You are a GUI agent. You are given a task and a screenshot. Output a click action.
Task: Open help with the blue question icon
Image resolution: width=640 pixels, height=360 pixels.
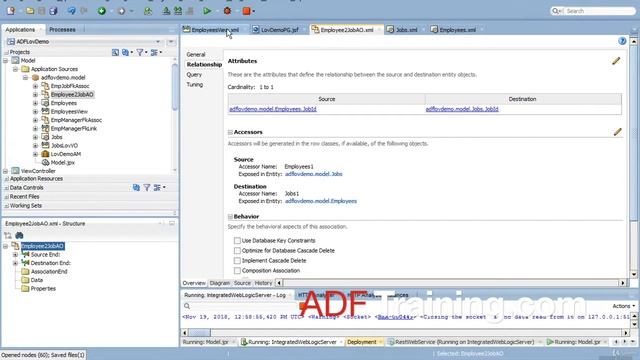622,41
